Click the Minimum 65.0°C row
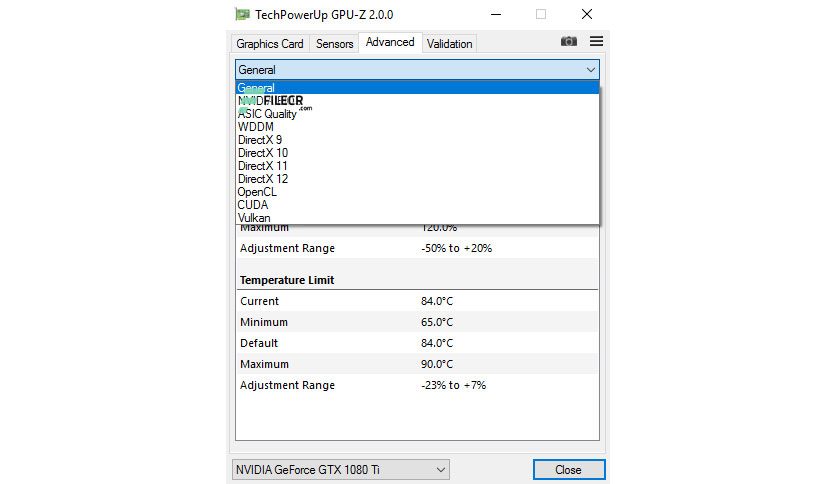Viewport: 836px width, 484px height. click(417, 322)
